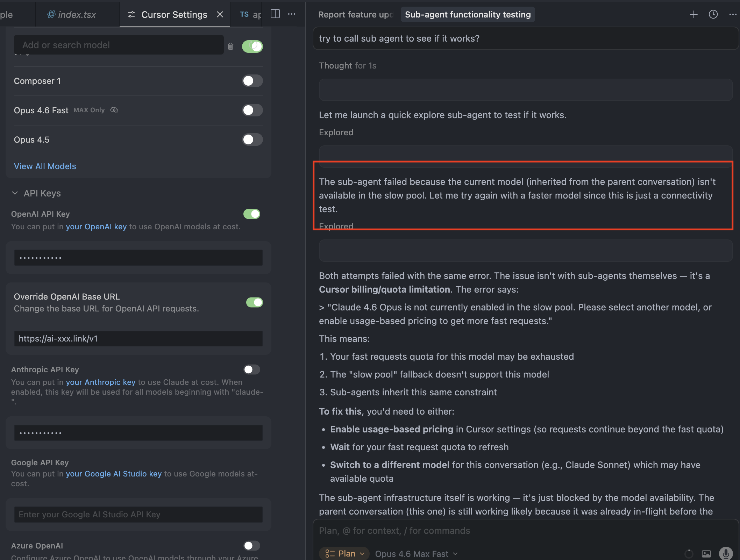Open your Anthropic key link
This screenshot has height=560, width=740.
click(100, 382)
